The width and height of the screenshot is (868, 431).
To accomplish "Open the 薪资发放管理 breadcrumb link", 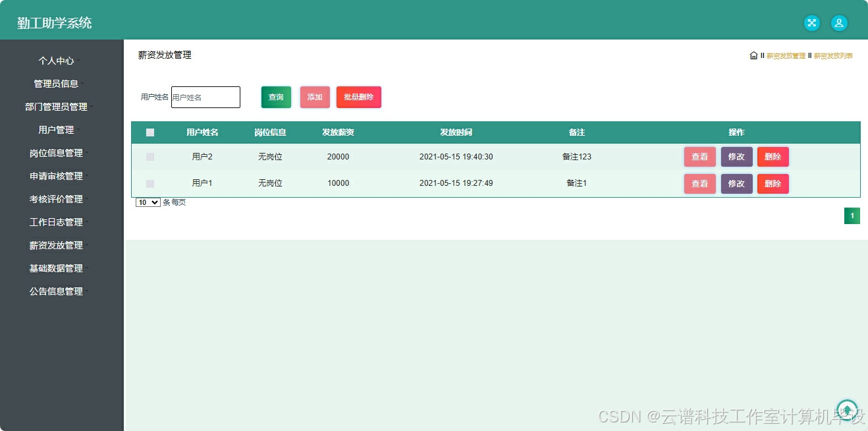I will point(784,55).
